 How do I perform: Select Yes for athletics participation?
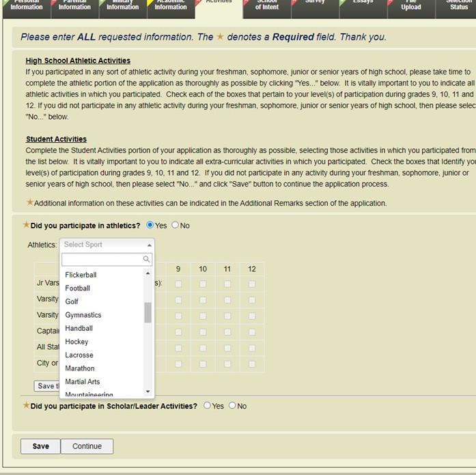(150, 225)
